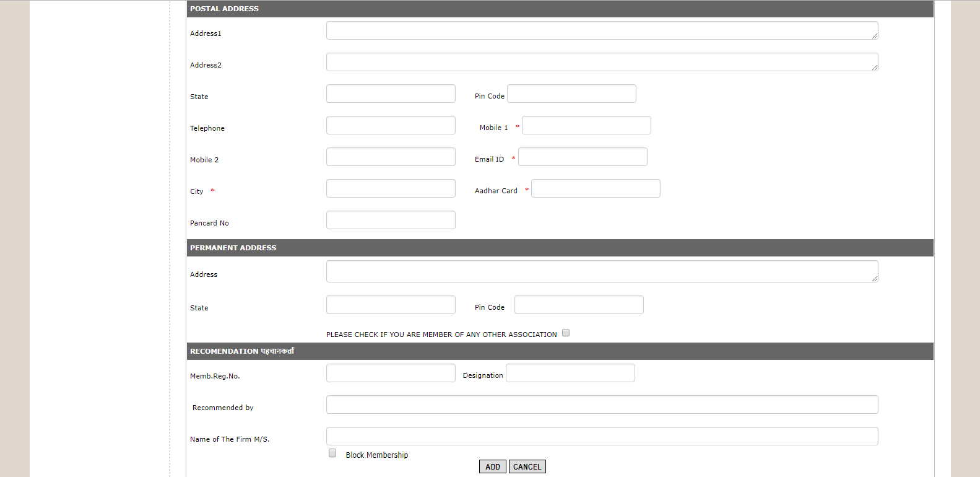Tick the other association member checkbox
980x477 pixels.
(x=566, y=333)
